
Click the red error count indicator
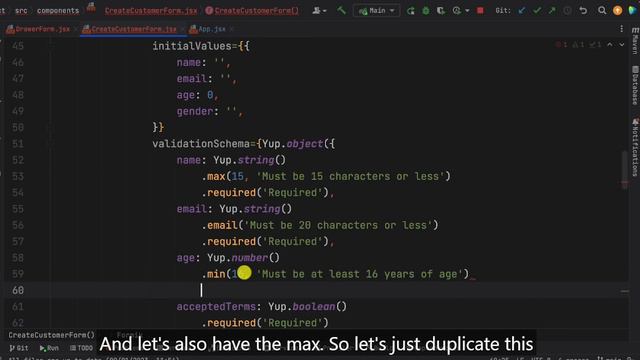point(561,44)
